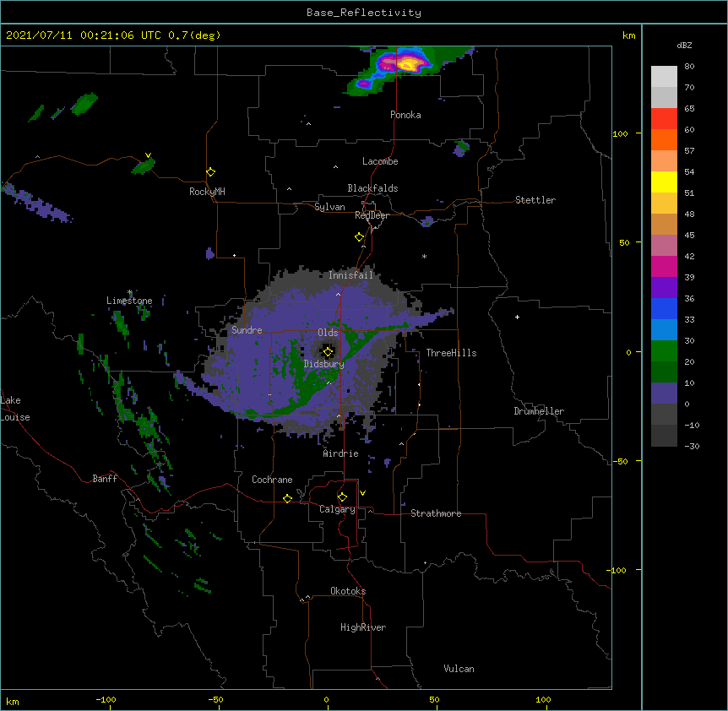The width and height of the screenshot is (728, 711).
Task: Click the Vulcan town label
Action: coord(459,669)
